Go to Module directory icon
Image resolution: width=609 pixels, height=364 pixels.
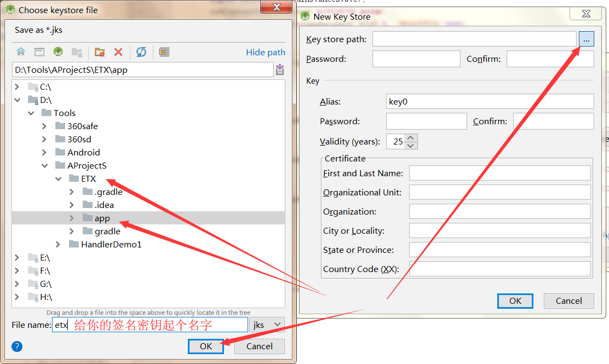[77, 51]
